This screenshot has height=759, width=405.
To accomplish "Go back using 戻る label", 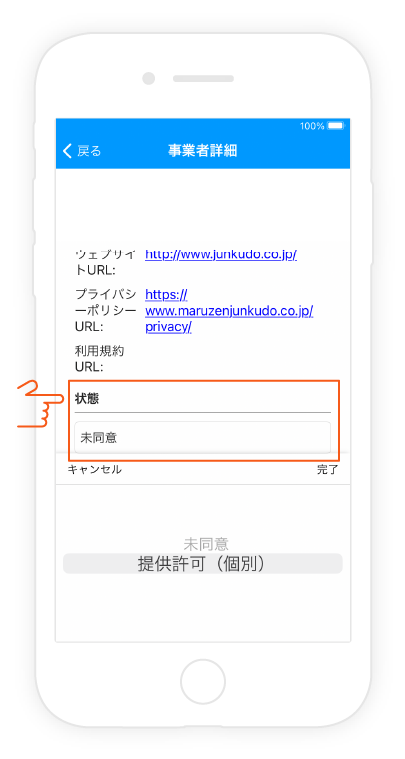I will pos(89,151).
